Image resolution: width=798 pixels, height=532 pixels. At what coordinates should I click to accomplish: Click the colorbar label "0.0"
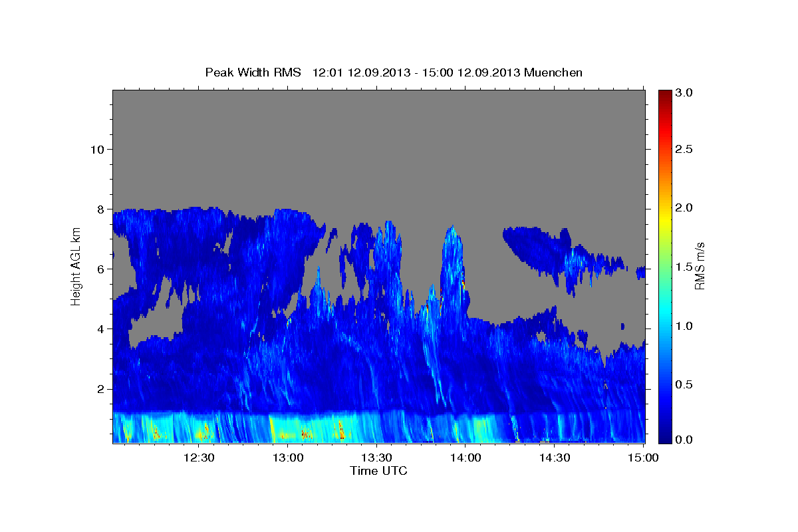click(x=684, y=440)
